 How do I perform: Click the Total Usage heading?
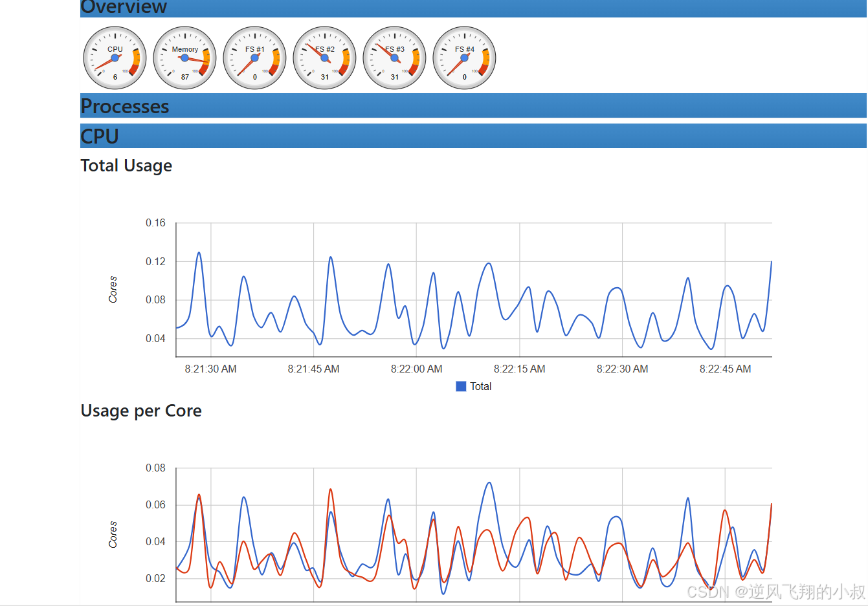pos(126,166)
